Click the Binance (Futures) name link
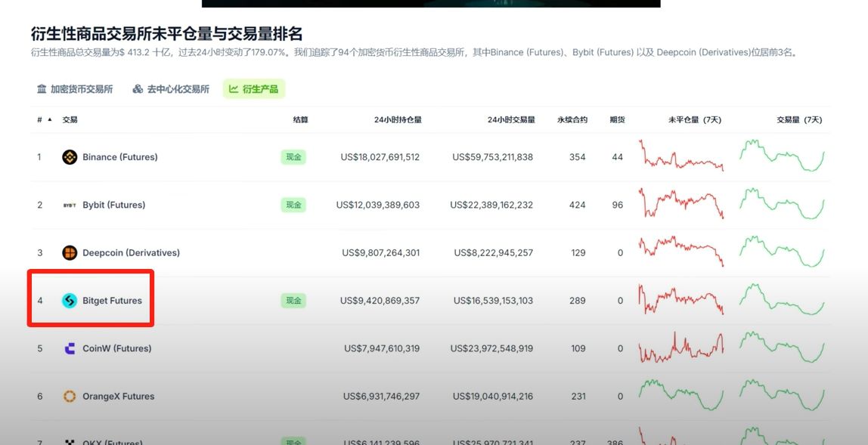This screenshot has width=868, height=445. click(119, 157)
